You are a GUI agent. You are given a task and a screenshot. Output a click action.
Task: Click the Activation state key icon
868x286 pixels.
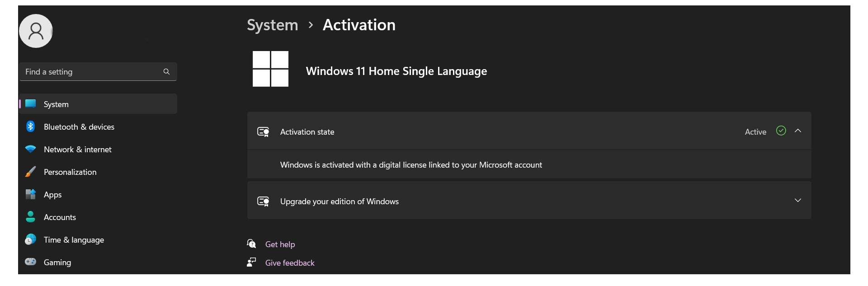(263, 131)
